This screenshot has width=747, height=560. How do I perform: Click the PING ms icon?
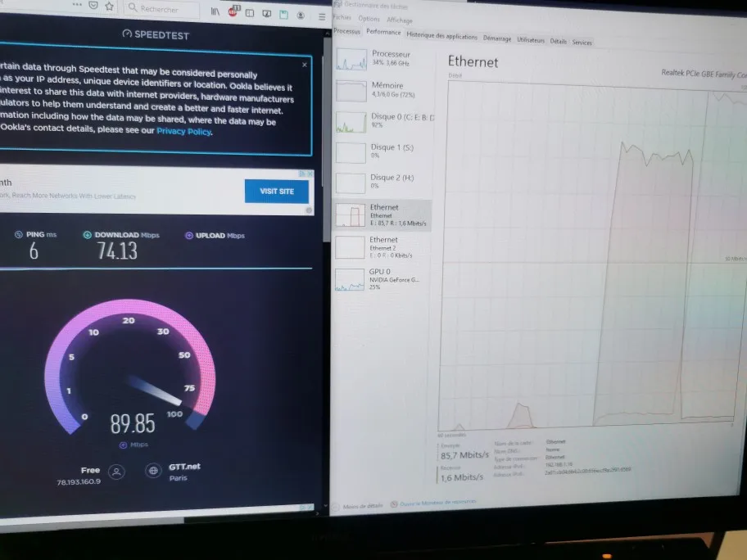coord(19,234)
